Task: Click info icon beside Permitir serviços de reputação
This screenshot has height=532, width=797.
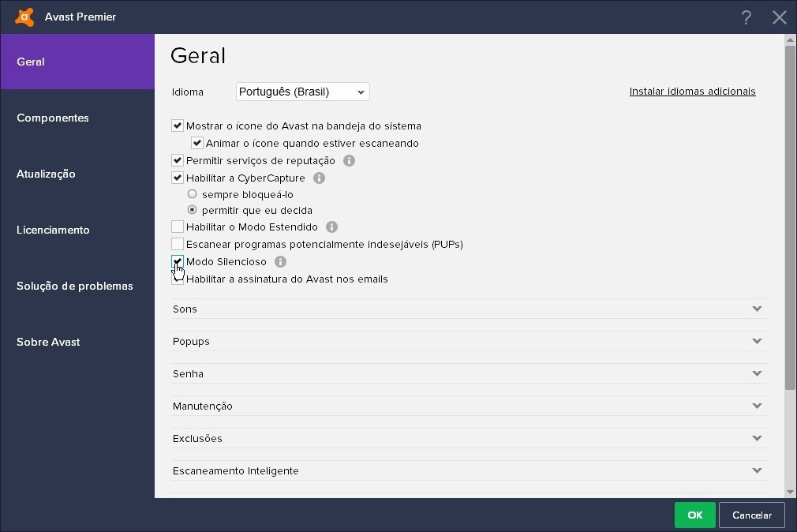Action: click(349, 160)
